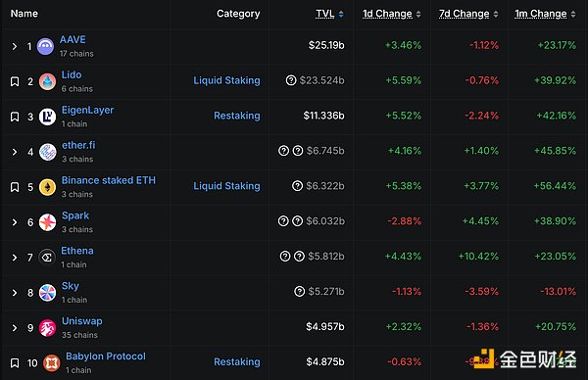Click the help icon beside Lido TVL
This screenshot has height=380, width=588.
pyautogui.click(x=291, y=80)
